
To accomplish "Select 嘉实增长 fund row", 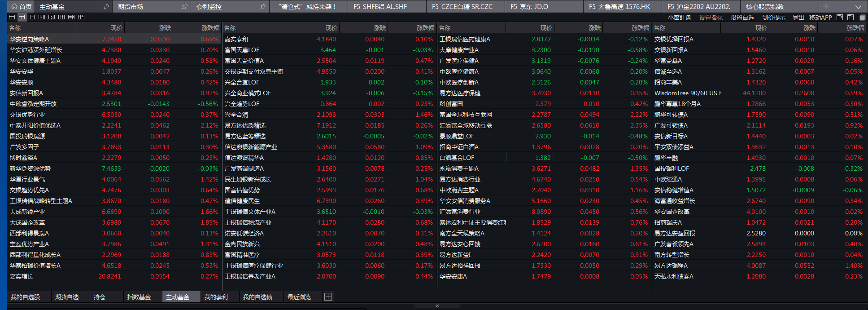I will coord(114,276).
